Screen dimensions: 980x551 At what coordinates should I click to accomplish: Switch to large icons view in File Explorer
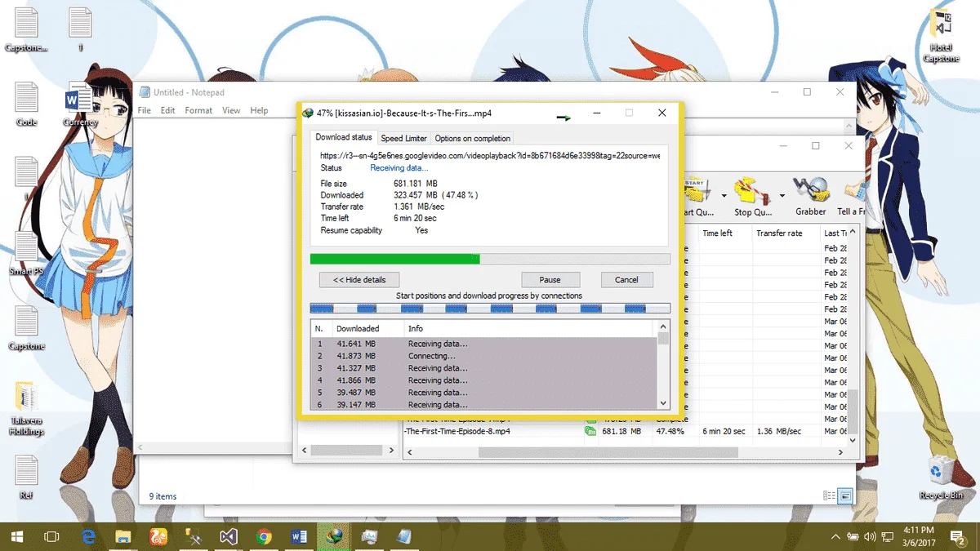845,495
